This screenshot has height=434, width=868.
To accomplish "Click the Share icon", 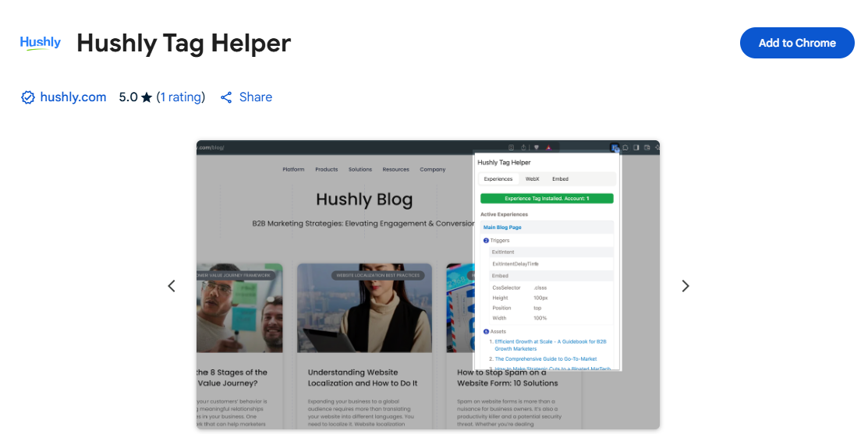I will pyautogui.click(x=226, y=98).
